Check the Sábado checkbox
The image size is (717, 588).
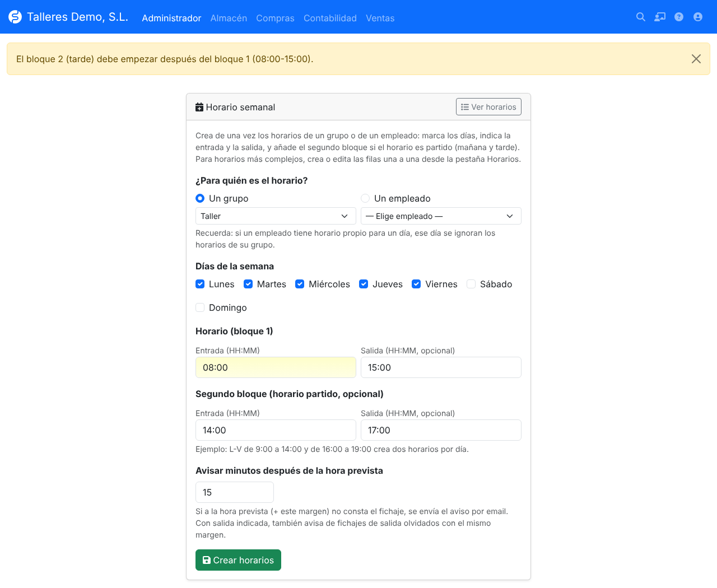click(x=471, y=284)
